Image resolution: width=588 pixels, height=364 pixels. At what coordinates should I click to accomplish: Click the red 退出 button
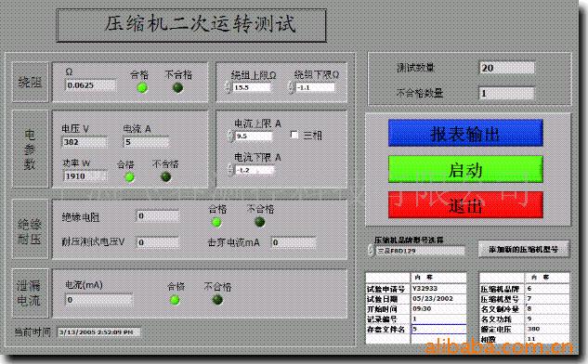[x=465, y=205]
